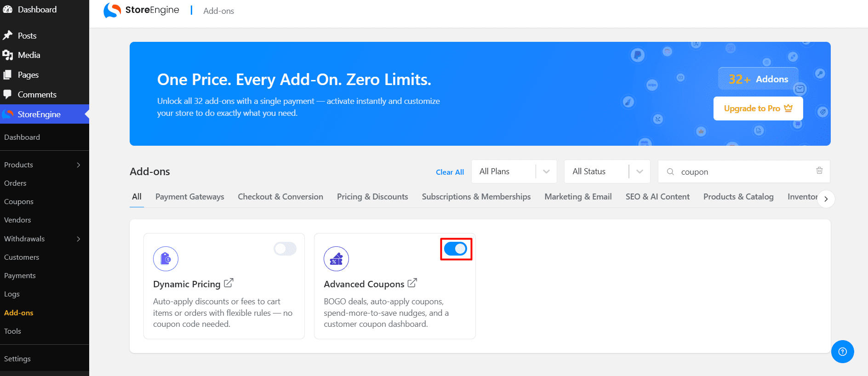The width and height of the screenshot is (868, 376).
Task: Clear the search field with trash icon
Action: click(819, 171)
